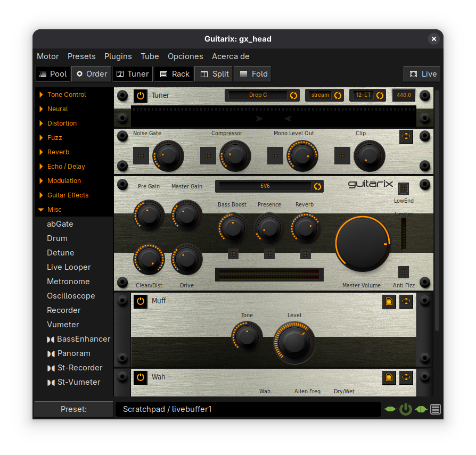Open the Tube menu
476x455 pixels.
click(150, 56)
